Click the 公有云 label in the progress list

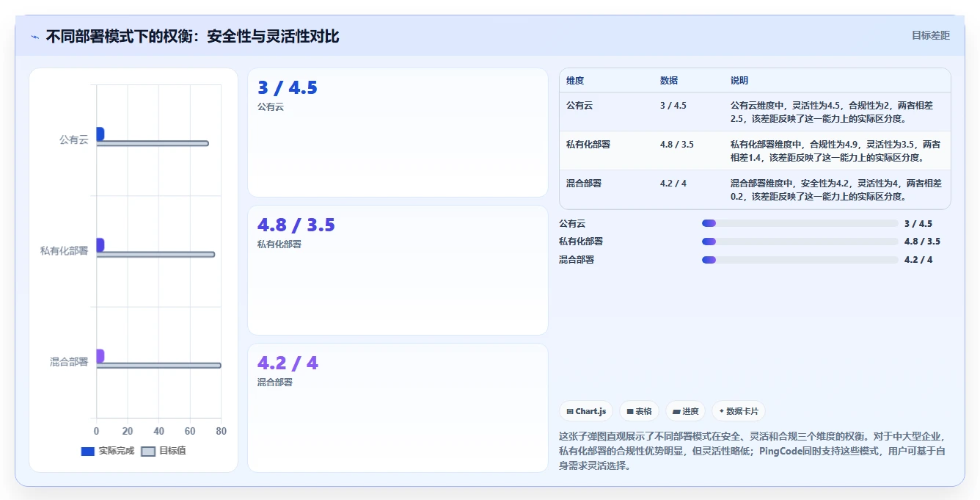pos(572,223)
